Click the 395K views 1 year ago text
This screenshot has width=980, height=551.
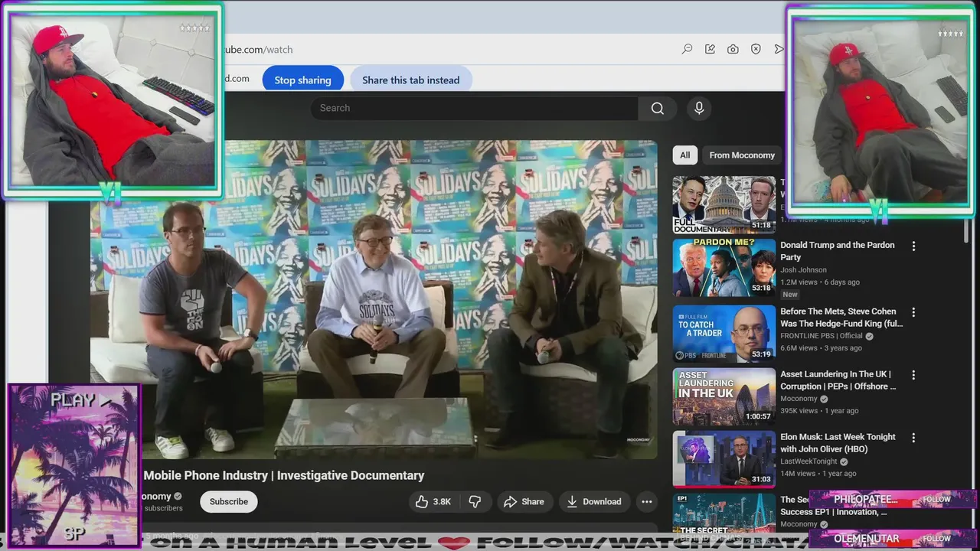819,411
